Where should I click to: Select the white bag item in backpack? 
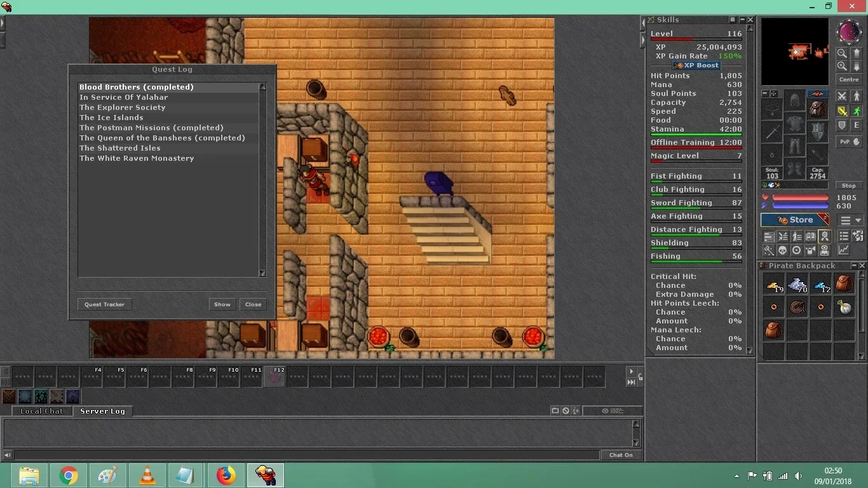point(844,307)
